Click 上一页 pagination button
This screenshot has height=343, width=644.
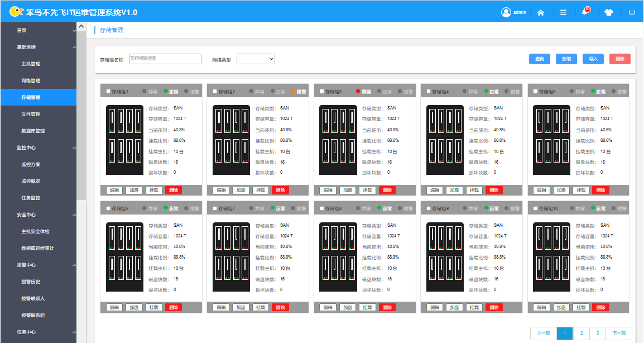[544, 333]
